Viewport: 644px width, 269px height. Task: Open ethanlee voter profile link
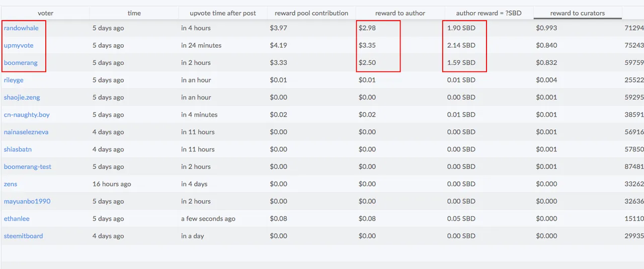(17, 219)
